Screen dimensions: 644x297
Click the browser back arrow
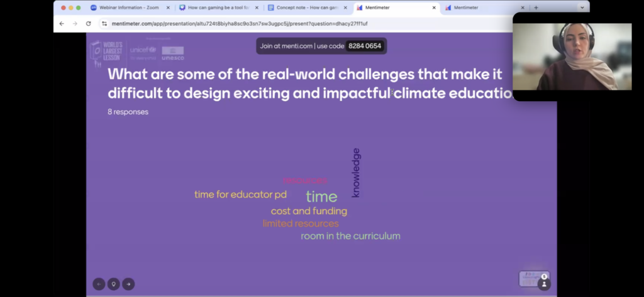(62, 23)
